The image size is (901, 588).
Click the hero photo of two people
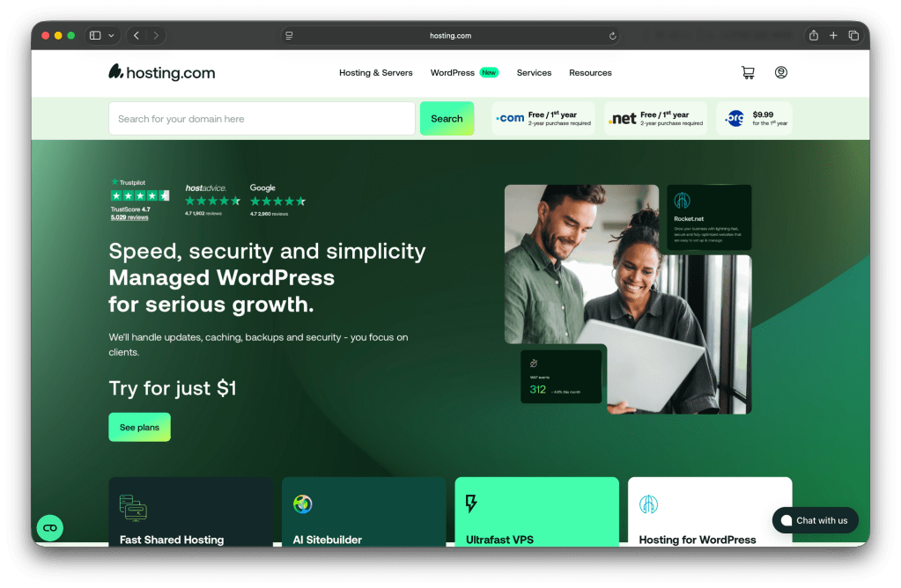click(627, 298)
